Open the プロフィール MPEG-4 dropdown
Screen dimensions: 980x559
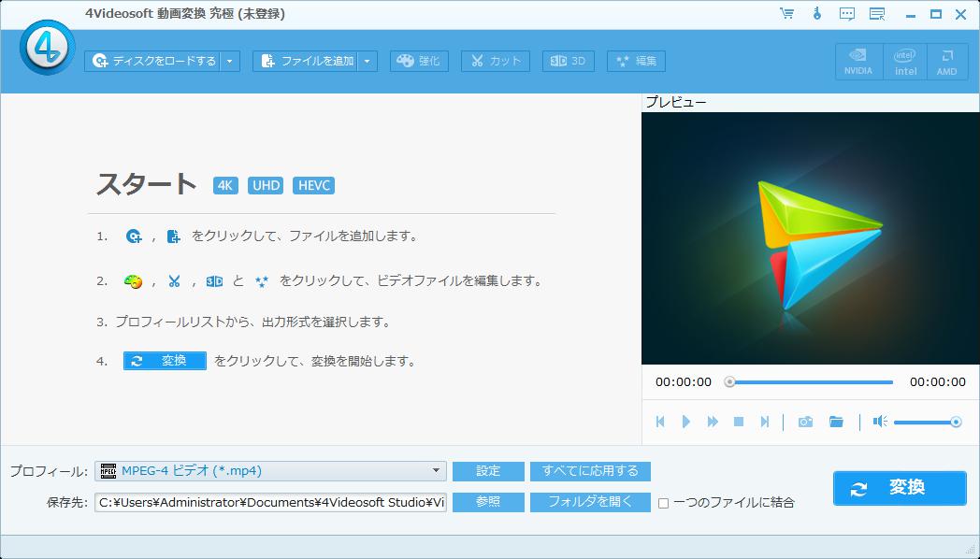coord(270,471)
